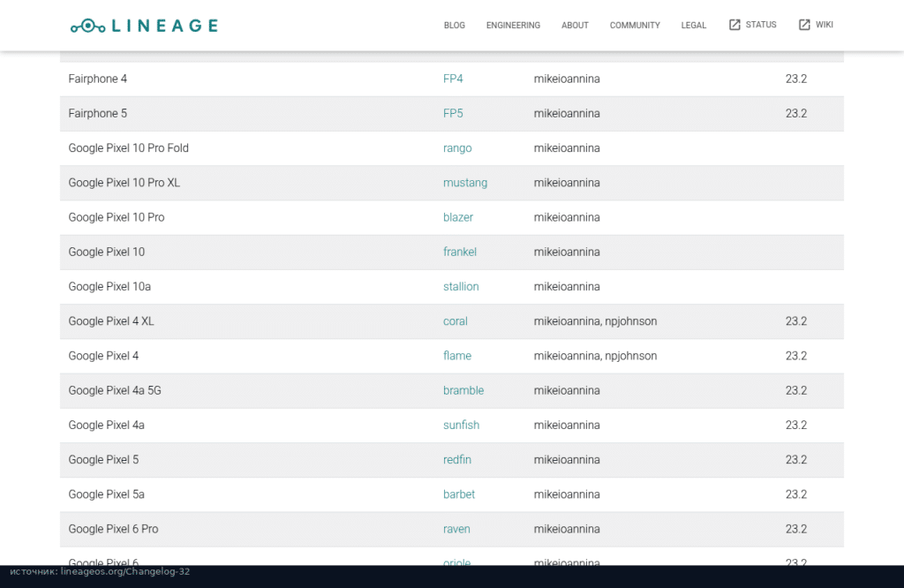904x588 pixels.
Task: Click the LineageOS logo icon
Action: point(87,26)
